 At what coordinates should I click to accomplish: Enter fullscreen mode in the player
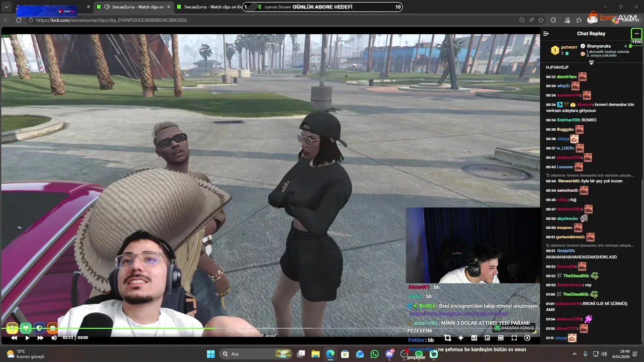(514, 338)
